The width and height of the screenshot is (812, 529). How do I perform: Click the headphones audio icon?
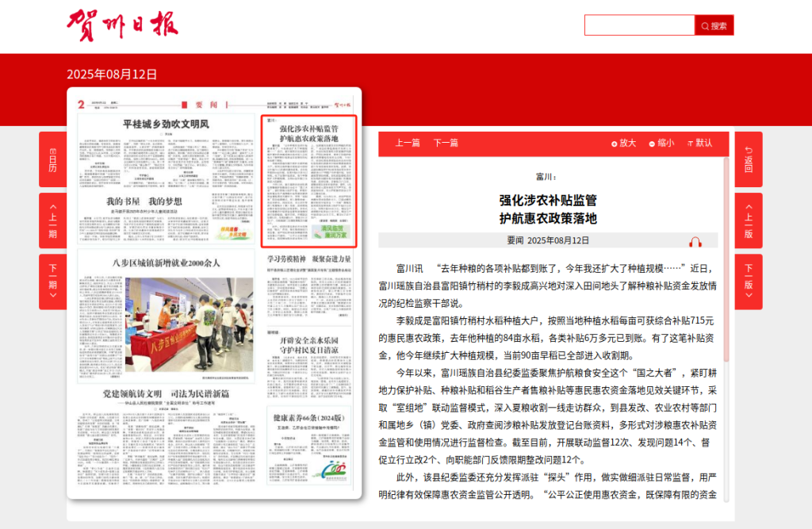point(695,241)
